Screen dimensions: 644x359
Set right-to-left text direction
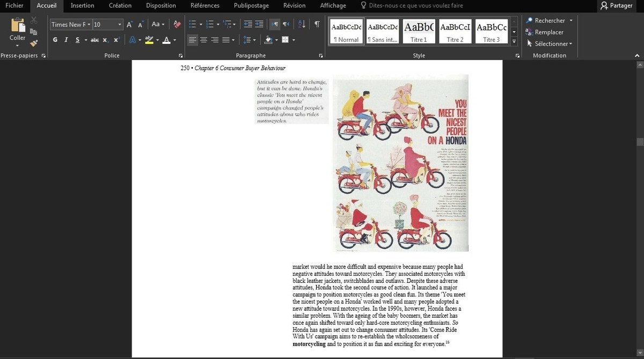point(286,24)
